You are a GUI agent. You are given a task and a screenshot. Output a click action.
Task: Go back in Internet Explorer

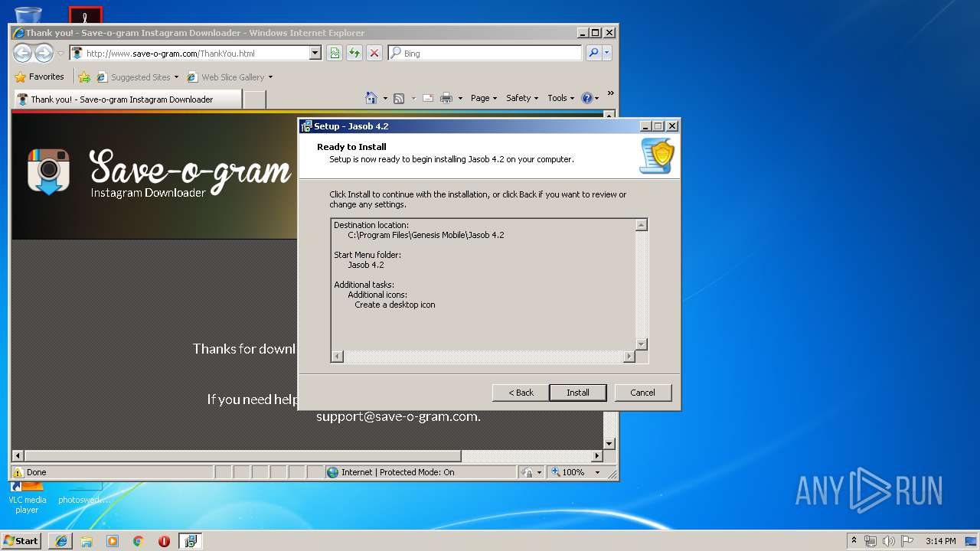point(23,53)
